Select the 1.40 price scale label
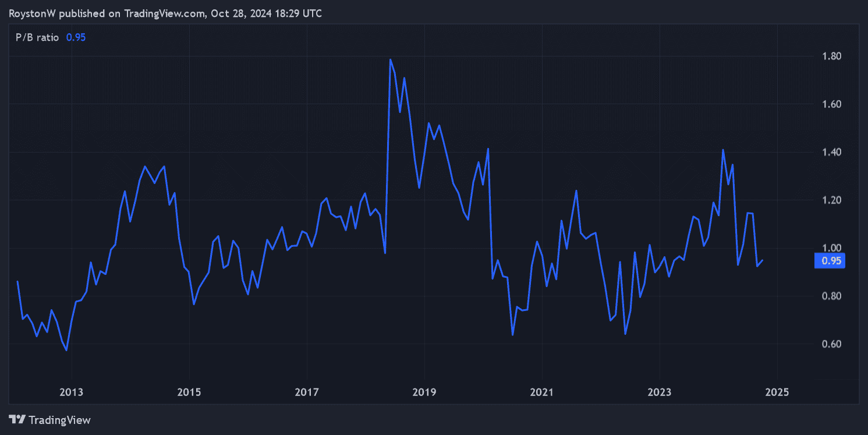 click(831, 153)
